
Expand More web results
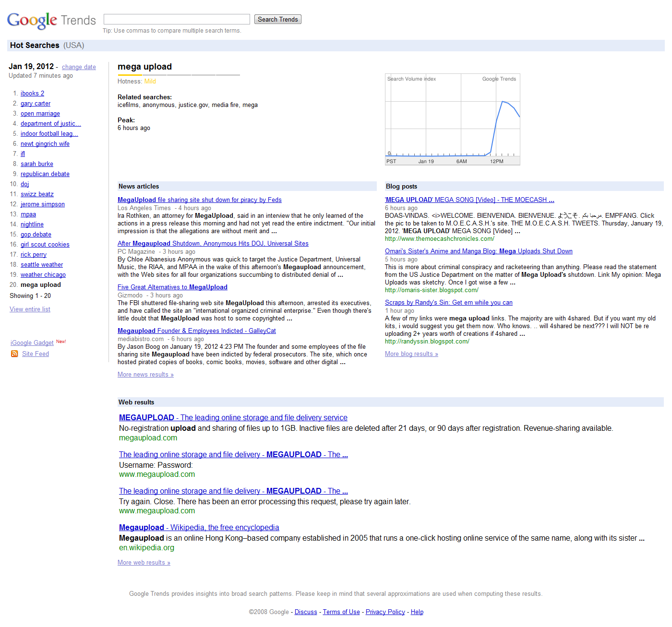[144, 563]
